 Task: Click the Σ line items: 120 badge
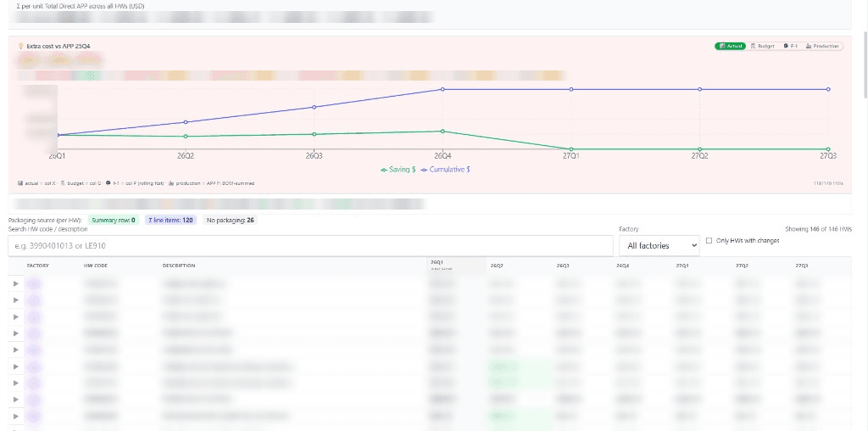pyautogui.click(x=170, y=220)
